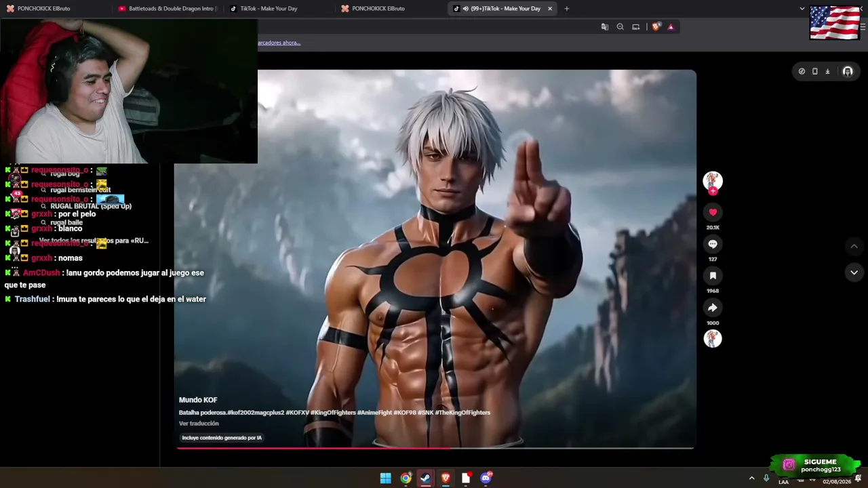Viewport: 868px width, 488px height.
Task: Click 'Ver todos los resultados para «RU...'
Action: [x=94, y=241]
